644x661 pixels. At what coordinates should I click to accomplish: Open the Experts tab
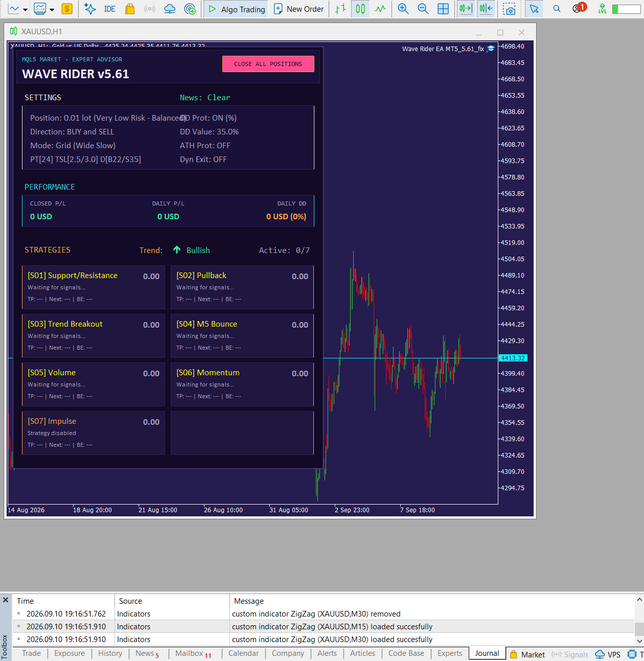pyautogui.click(x=450, y=653)
